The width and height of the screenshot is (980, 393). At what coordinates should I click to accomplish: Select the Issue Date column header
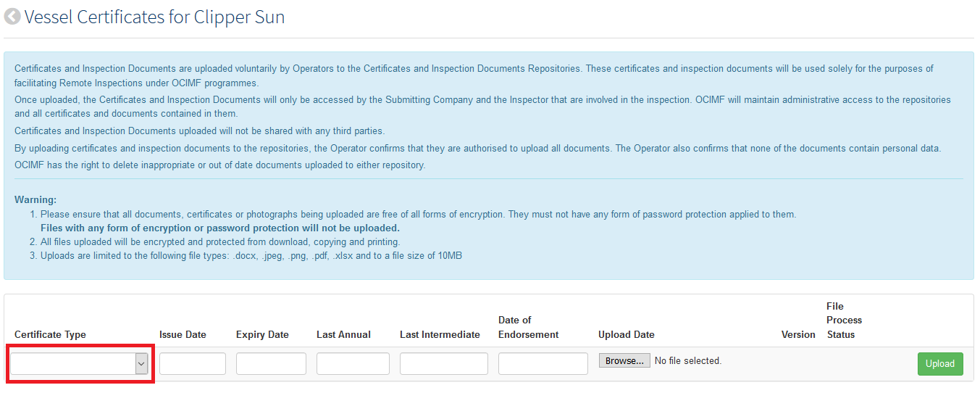(x=183, y=335)
